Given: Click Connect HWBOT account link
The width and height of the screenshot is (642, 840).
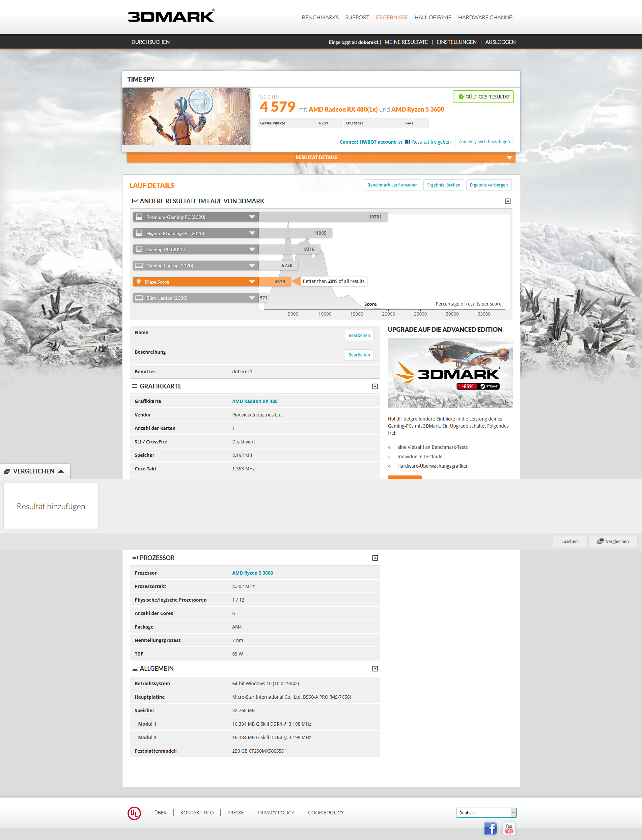Looking at the screenshot, I should [368, 142].
